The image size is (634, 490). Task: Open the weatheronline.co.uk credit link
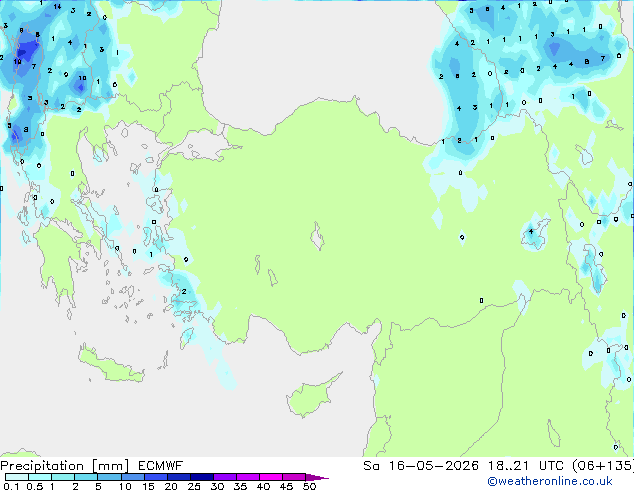click(550, 481)
